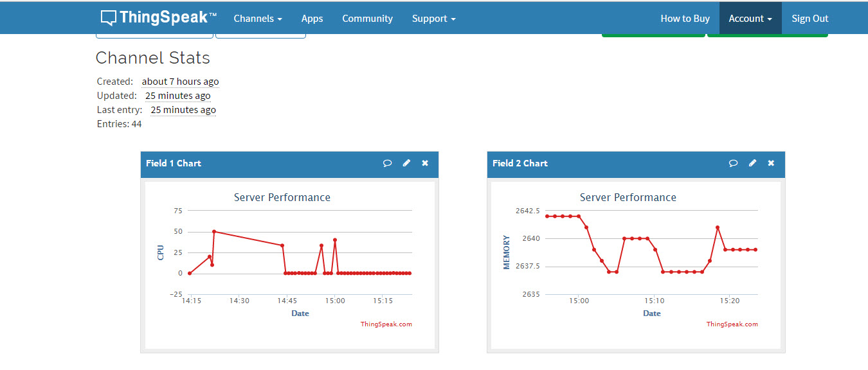The width and height of the screenshot is (868, 370).
Task: Sign out of ThingSpeak
Action: point(809,18)
